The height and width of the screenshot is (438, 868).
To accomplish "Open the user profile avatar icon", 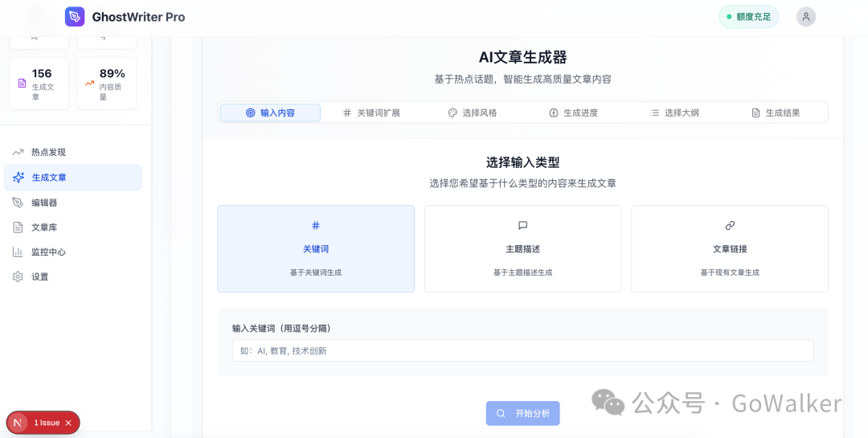I will point(805,17).
